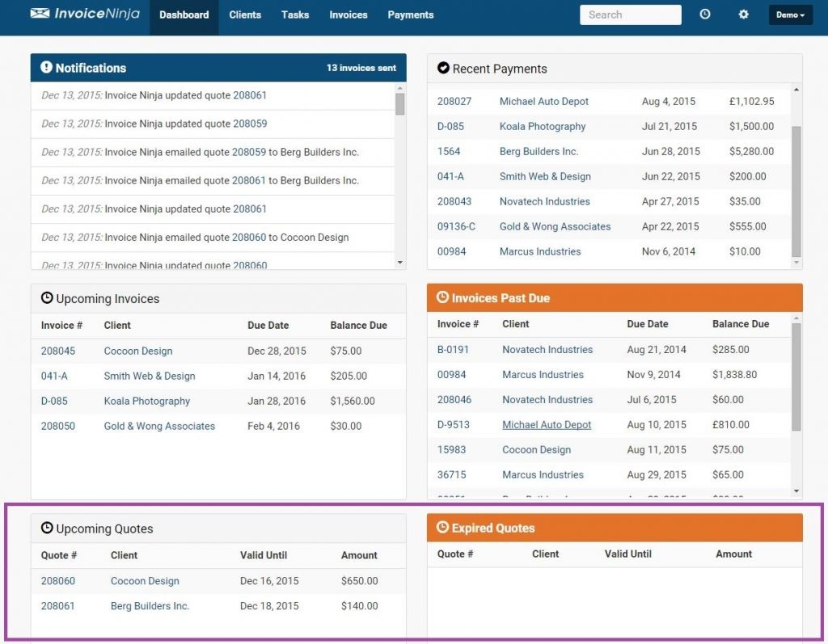
Task: Open Cocoon Design in Invoices Past Due
Action: (537, 450)
